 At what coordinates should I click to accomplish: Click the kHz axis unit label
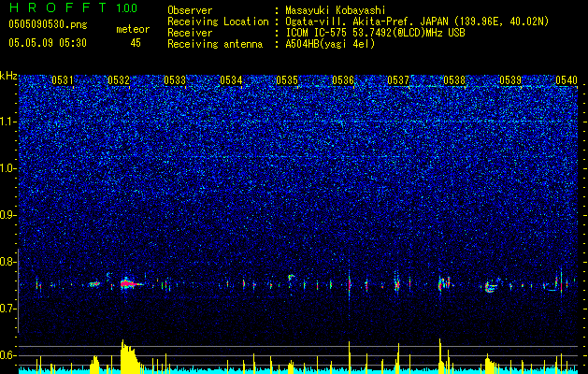[x=8, y=76]
